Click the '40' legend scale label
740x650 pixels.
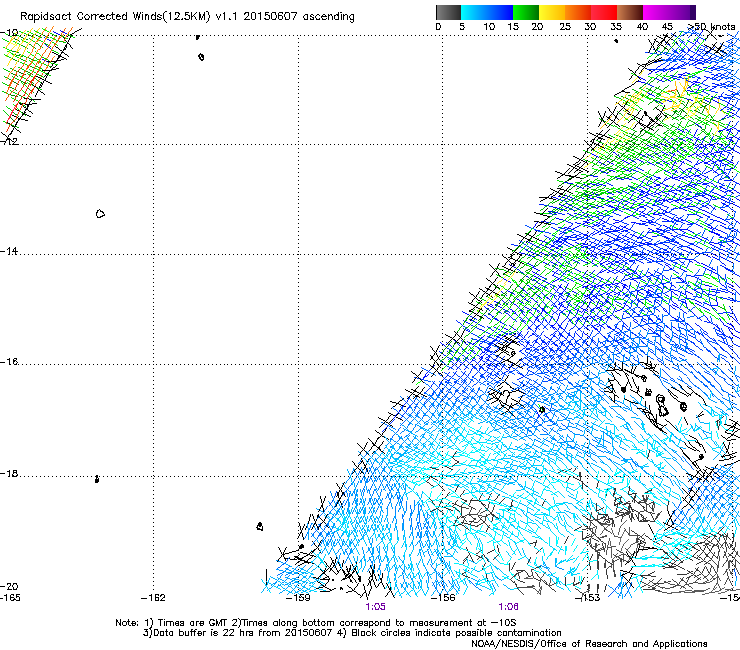(x=642, y=27)
